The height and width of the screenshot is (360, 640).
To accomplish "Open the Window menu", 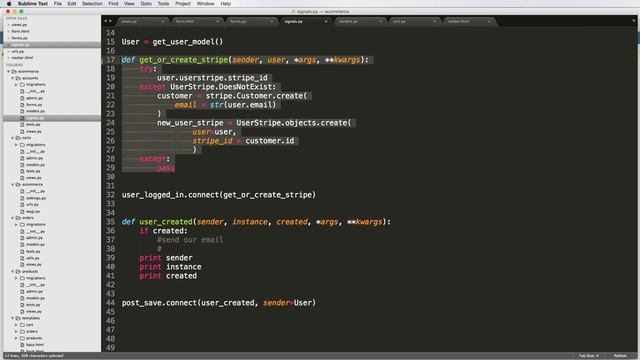I will coord(205,4).
